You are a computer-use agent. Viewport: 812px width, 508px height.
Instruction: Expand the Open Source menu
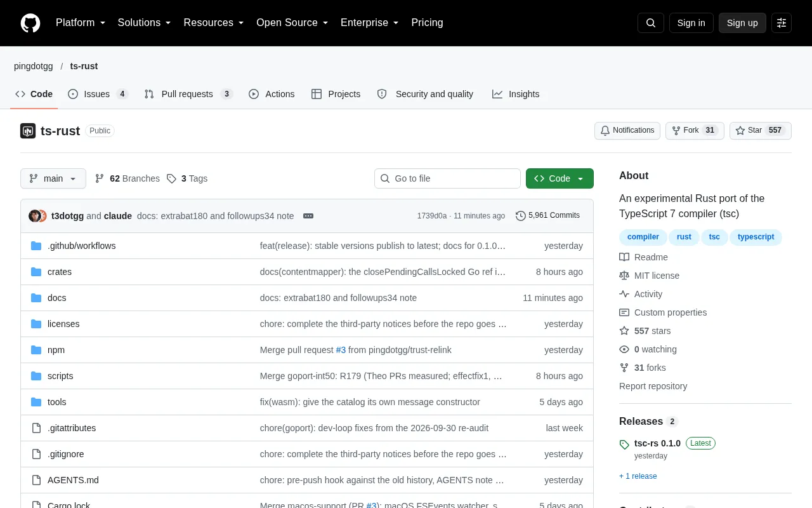point(292,23)
